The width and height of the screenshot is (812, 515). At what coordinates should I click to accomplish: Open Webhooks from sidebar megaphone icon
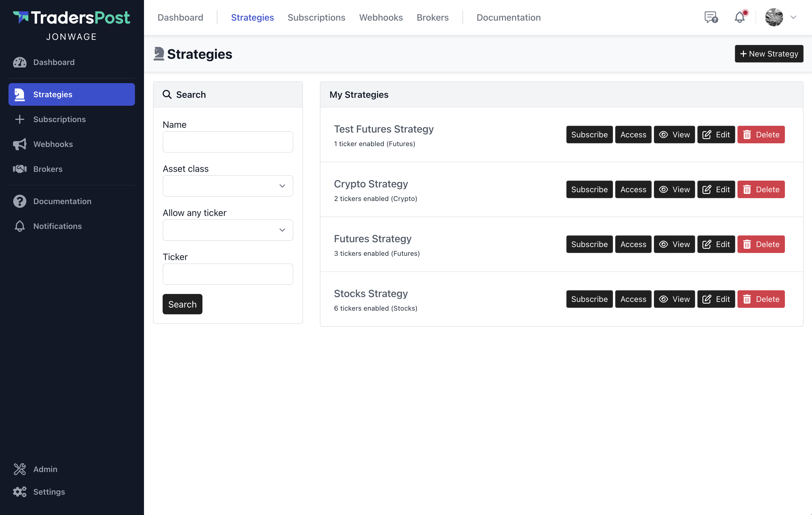(19, 144)
